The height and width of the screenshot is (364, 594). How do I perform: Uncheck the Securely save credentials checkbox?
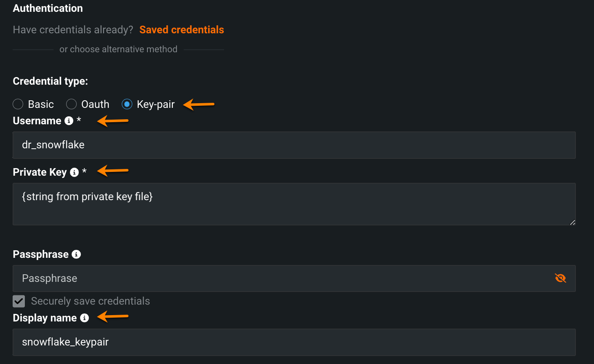coord(19,301)
